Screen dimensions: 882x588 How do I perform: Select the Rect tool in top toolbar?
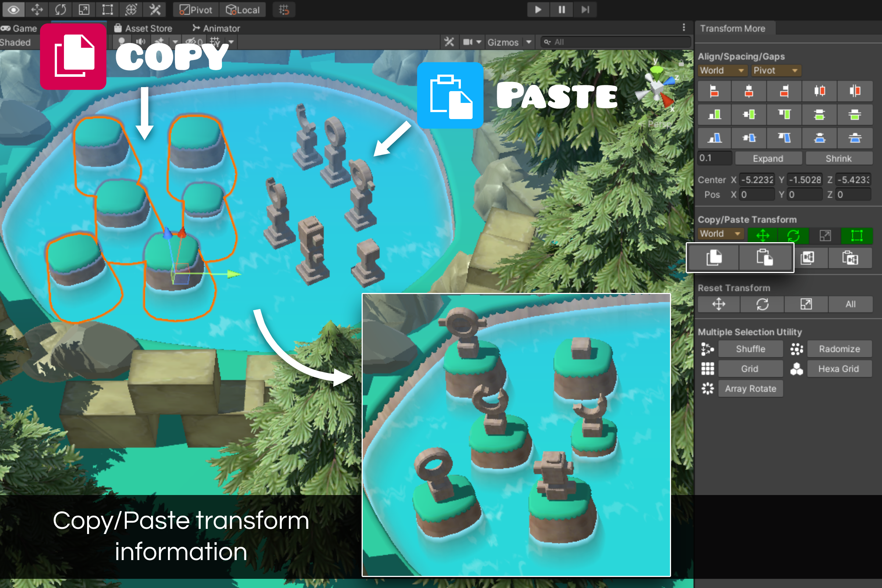pyautogui.click(x=108, y=10)
